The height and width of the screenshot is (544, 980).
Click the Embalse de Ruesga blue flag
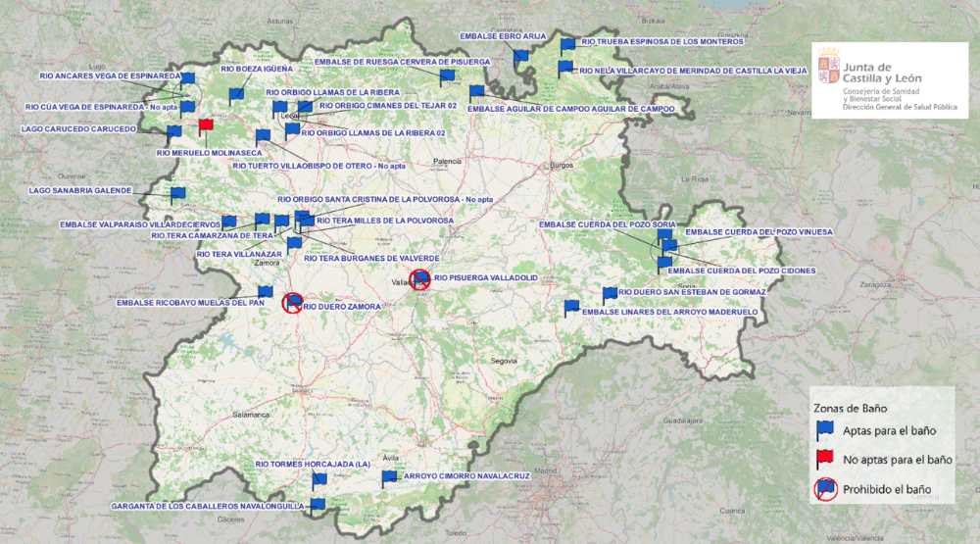(x=446, y=78)
